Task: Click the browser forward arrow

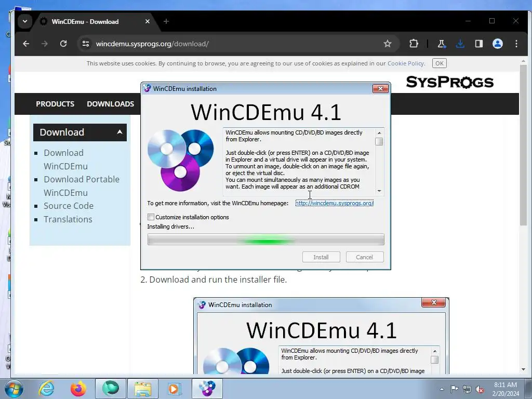Action: (x=45, y=44)
